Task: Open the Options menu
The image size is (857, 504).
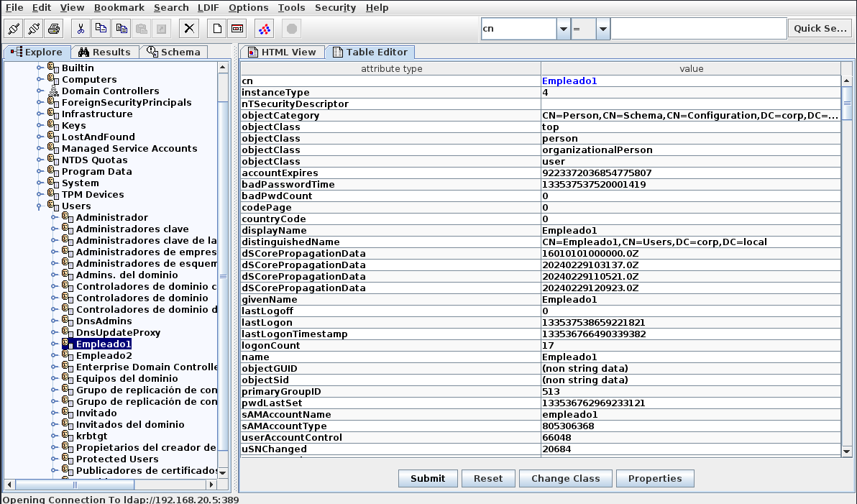Action: (x=248, y=8)
